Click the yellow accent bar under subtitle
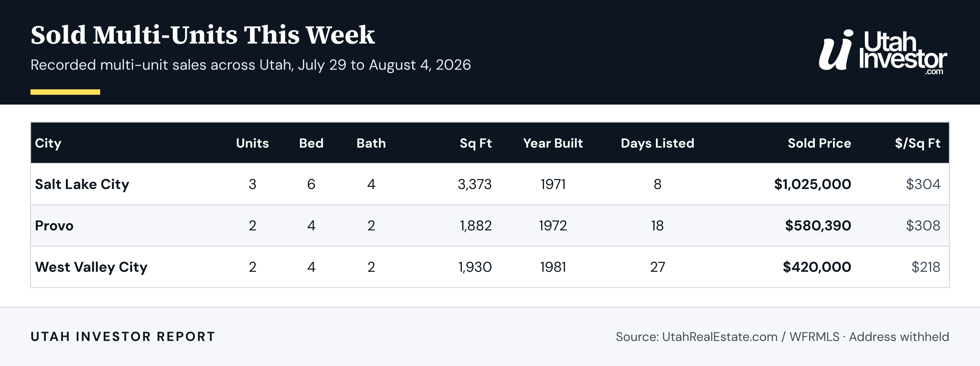This screenshot has width=980, height=366. coord(65,92)
